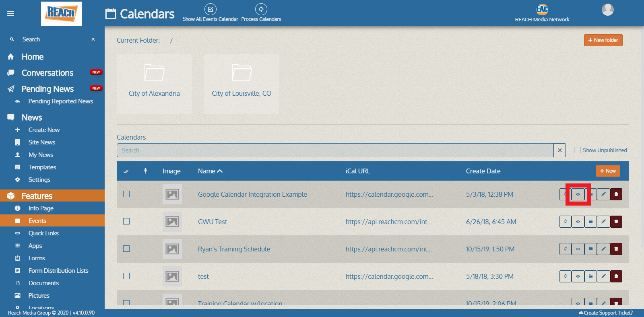Click the orange New calendar button
The width and height of the screenshot is (644, 317).
(608, 171)
